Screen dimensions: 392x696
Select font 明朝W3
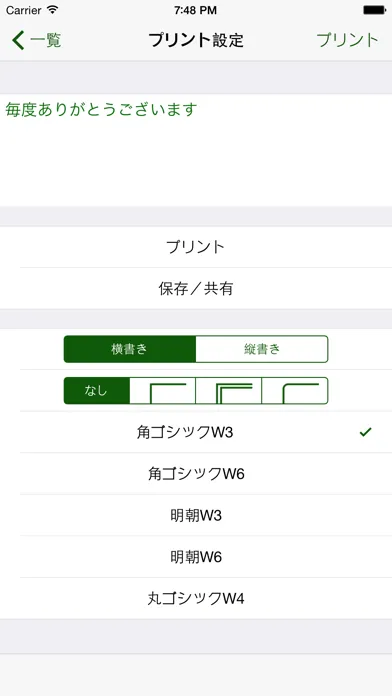(196, 515)
